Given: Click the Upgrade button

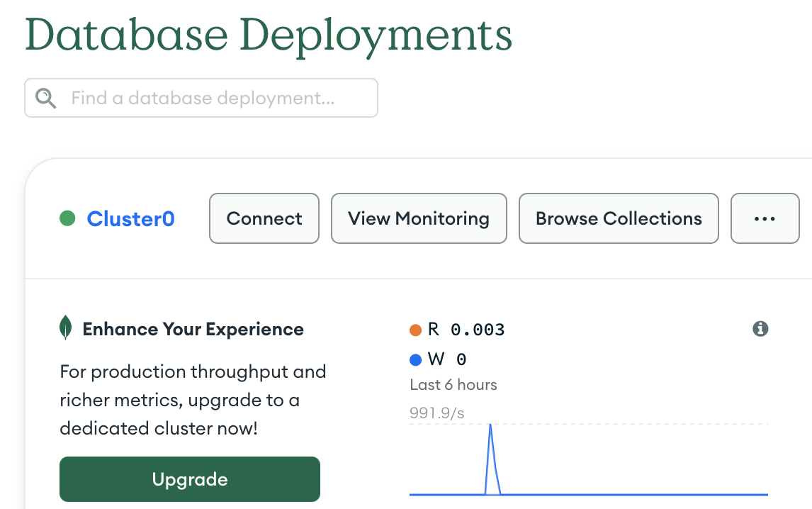Looking at the screenshot, I should 189,479.
